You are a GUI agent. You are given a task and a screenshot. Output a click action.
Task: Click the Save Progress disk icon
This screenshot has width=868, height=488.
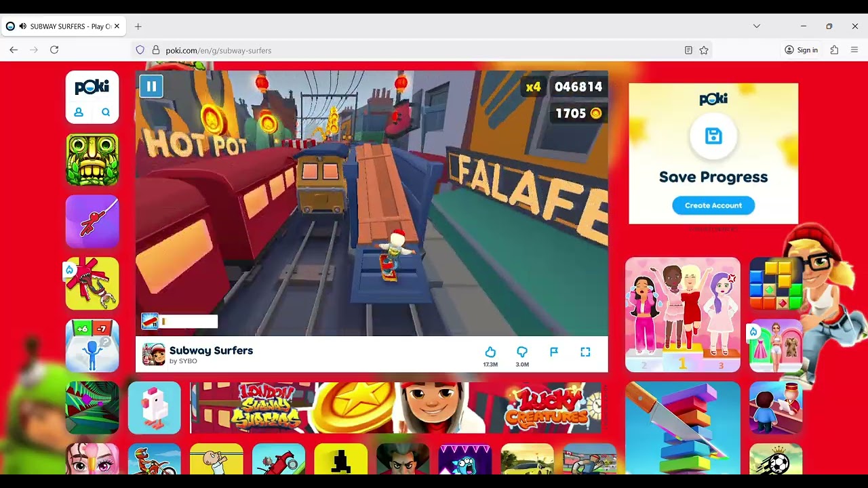click(x=713, y=136)
